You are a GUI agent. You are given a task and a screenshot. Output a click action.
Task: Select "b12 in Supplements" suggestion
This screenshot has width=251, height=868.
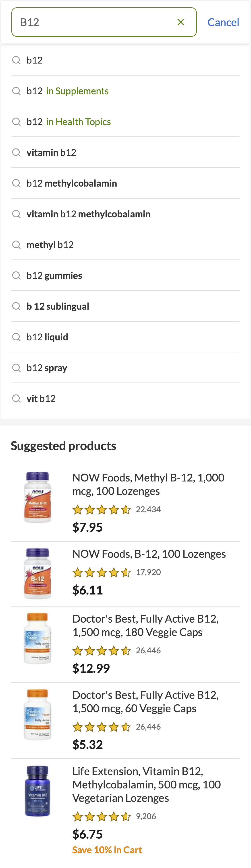pyautogui.click(x=67, y=91)
